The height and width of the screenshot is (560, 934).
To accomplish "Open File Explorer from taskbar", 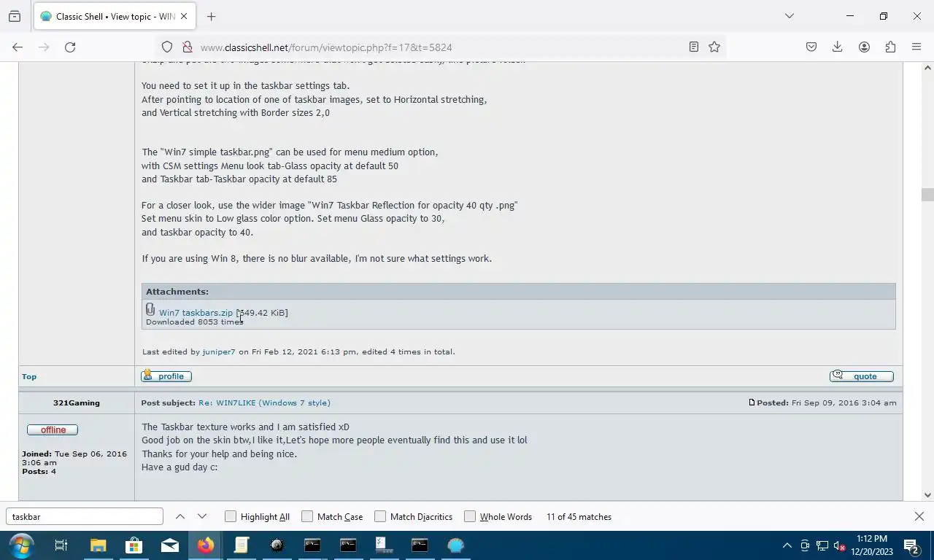I will coord(98,545).
